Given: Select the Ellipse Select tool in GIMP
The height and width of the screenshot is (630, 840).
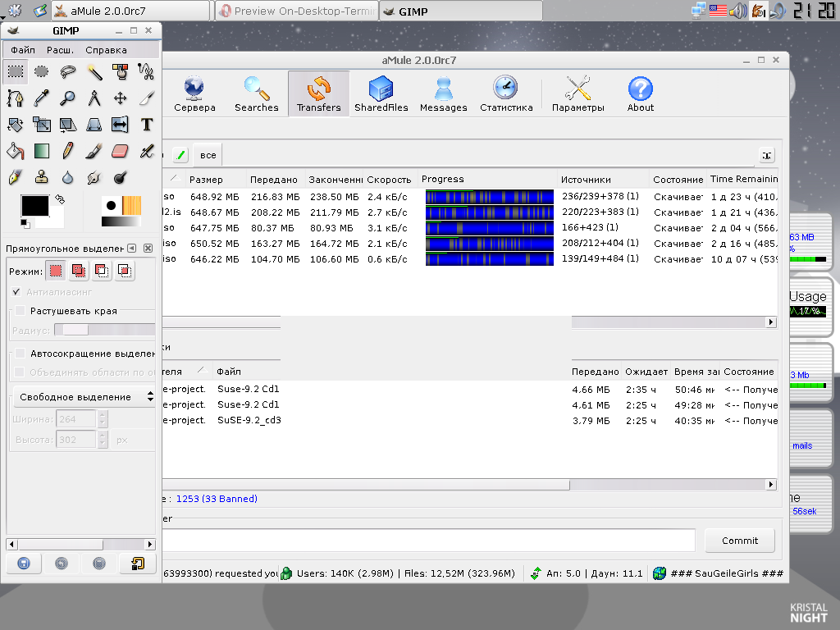Looking at the screenshot, I should click(41, 71).
